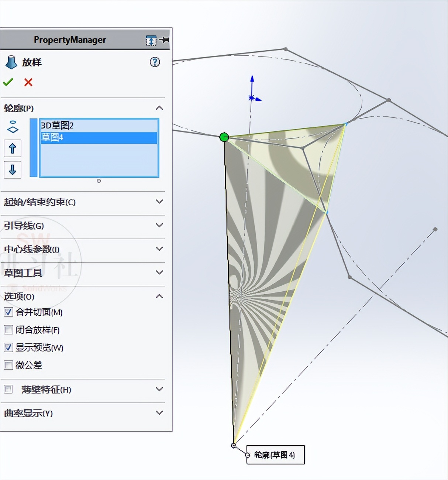Click the help question mark icon
Screen dimensions: 448x480
[x=155, y=62]
